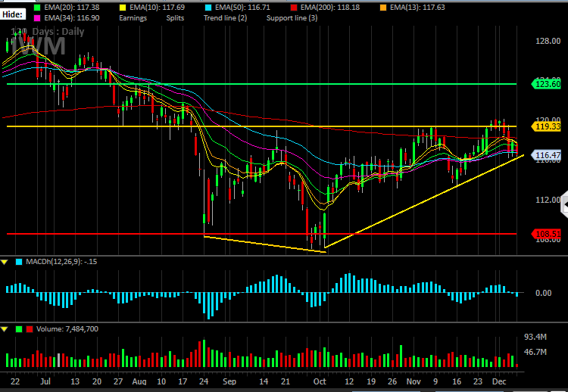Select the EMA(200): 118.18 legend entry
The image size is (568, 392).
330,7
